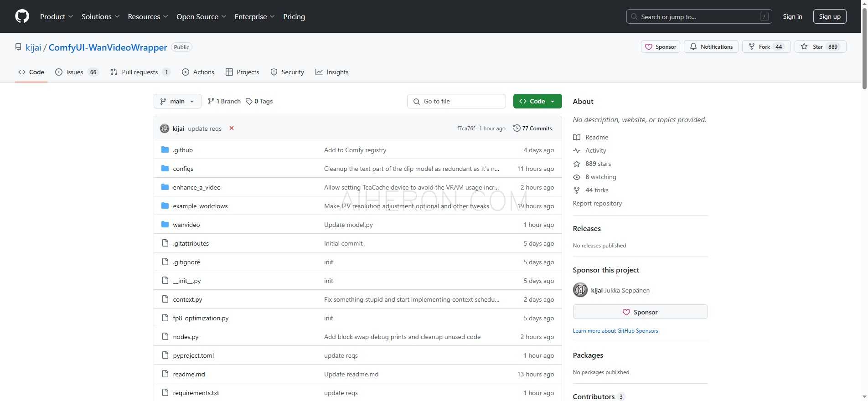Screen dimensions: 868x401
Task: Click the Go to file input
Action: tap(456, 101)
